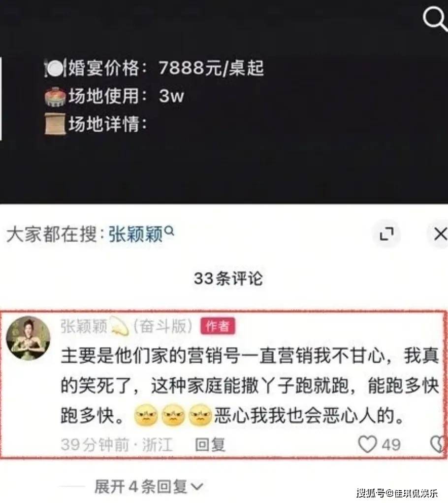
Task: Click the scroll emoji beside 场地详情
Action: (55, 124)
